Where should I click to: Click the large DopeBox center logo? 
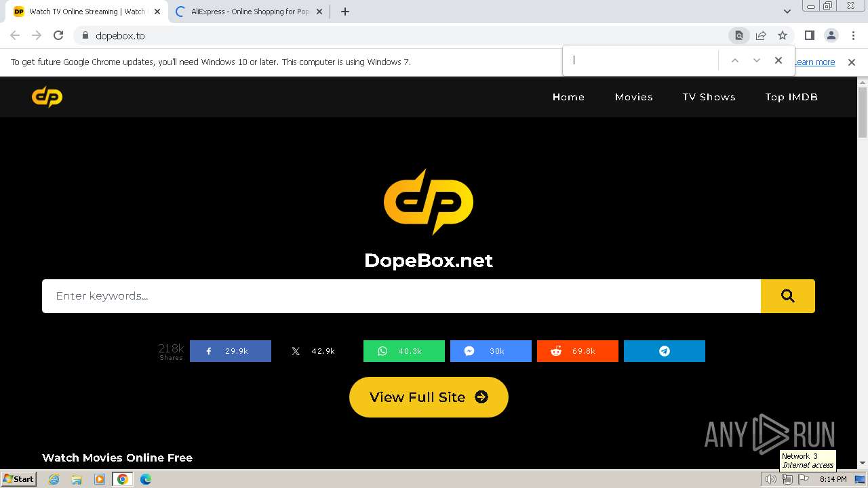coord(429,202)
